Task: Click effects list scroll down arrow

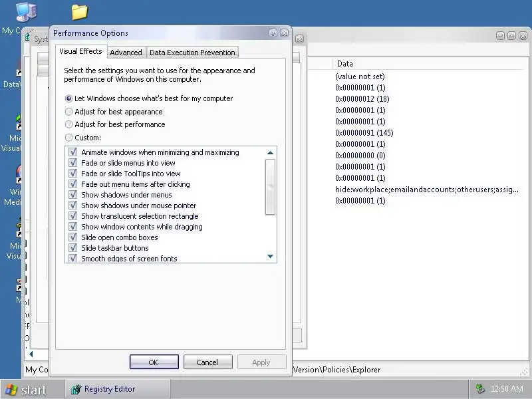Action: point(270,256)
